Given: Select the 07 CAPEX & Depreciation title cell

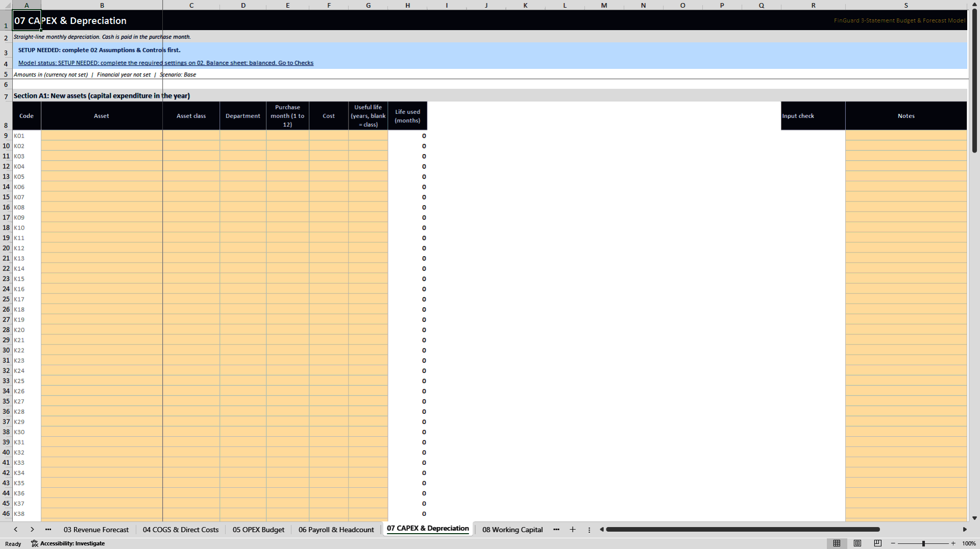Looking at the screenshot, I should (x=27, y=20).
